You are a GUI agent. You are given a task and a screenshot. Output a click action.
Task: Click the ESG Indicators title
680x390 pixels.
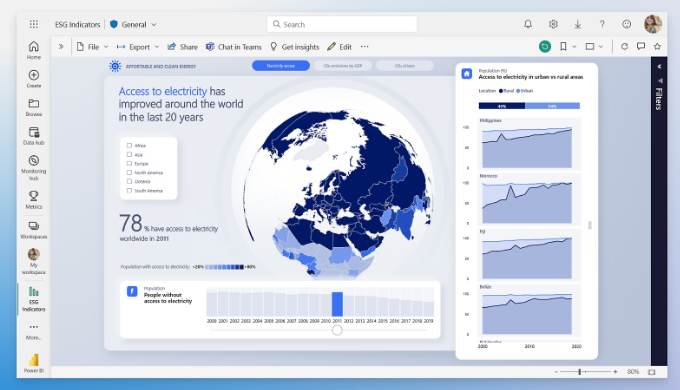tap(77, 25)
